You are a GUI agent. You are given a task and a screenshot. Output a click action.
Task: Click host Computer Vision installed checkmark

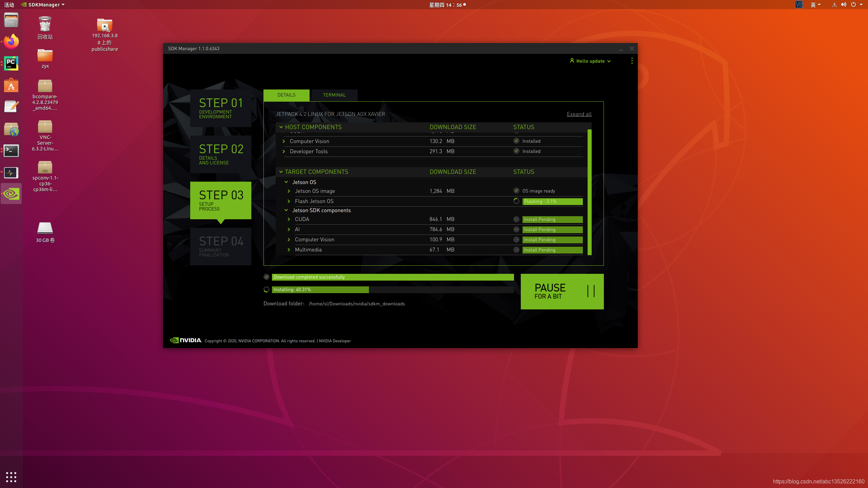coord(516,141)
